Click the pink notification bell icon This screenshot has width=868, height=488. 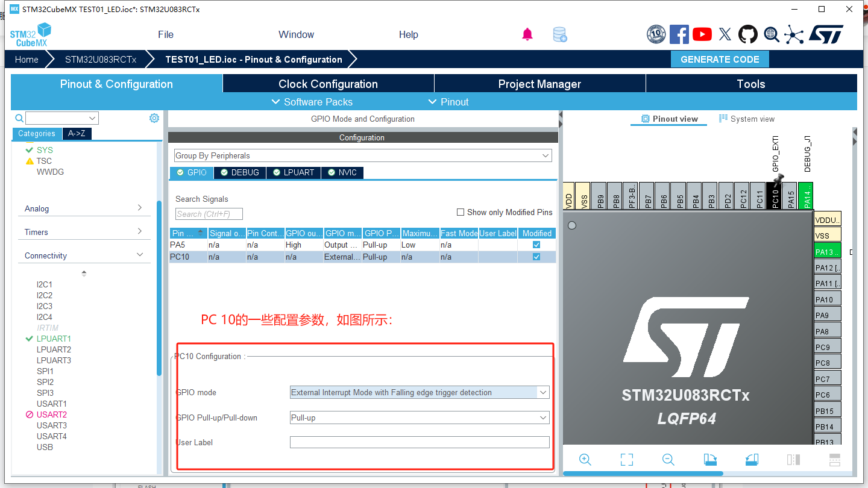[x=527, y=34]
